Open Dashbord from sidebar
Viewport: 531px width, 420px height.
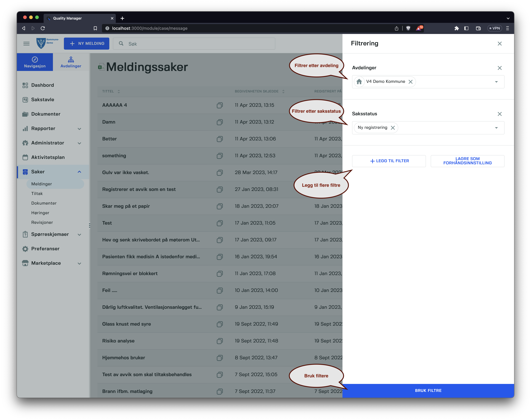(x=53, y=85)
